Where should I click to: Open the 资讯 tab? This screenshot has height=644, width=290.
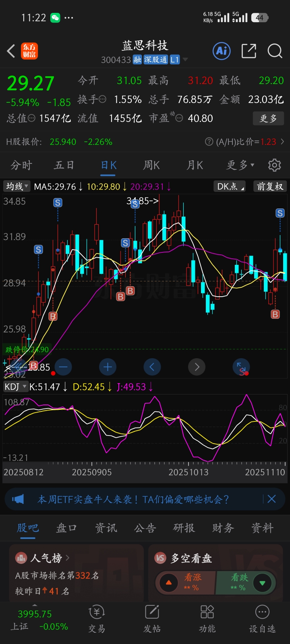[x=106, y=528]
